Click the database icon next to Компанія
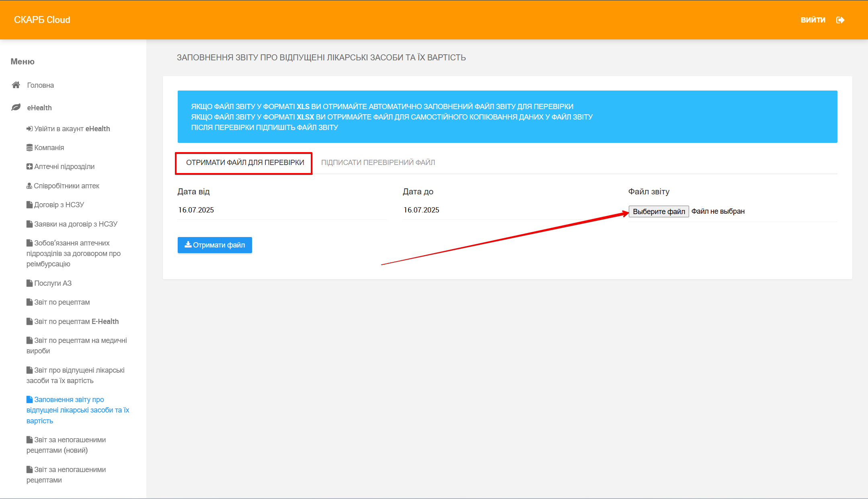 tap(29, 148)
